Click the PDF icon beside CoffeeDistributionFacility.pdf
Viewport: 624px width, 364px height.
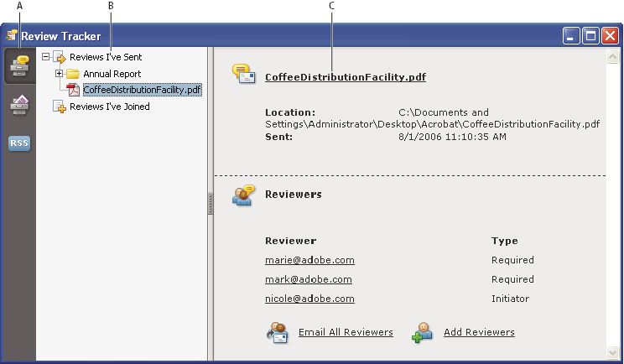73,90
